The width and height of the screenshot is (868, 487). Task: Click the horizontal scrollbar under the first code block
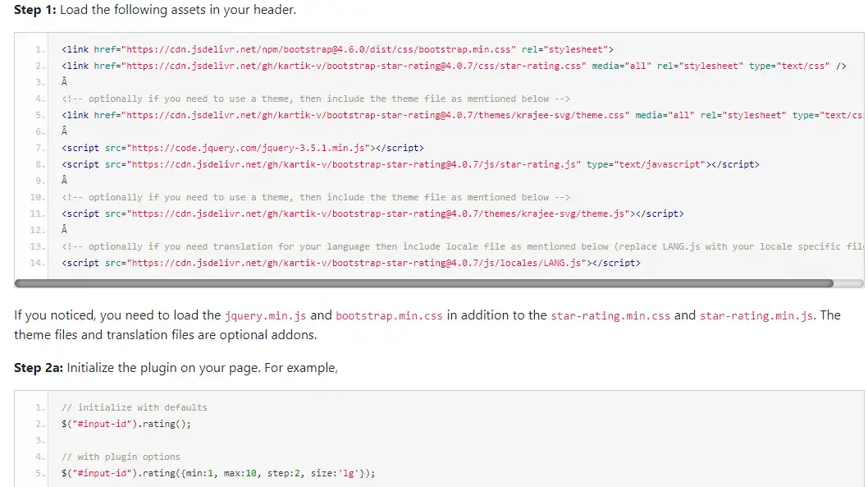tap(423, 283)
